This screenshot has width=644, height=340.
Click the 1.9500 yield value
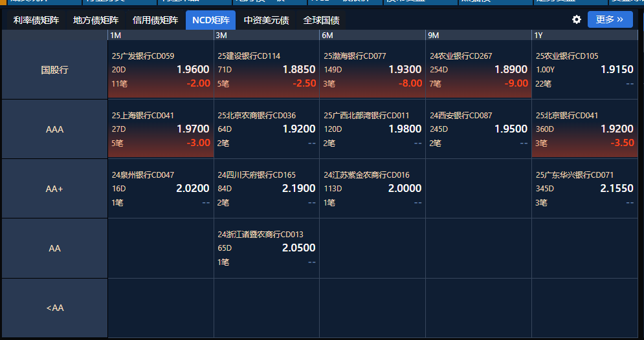[x=511, y=129]
